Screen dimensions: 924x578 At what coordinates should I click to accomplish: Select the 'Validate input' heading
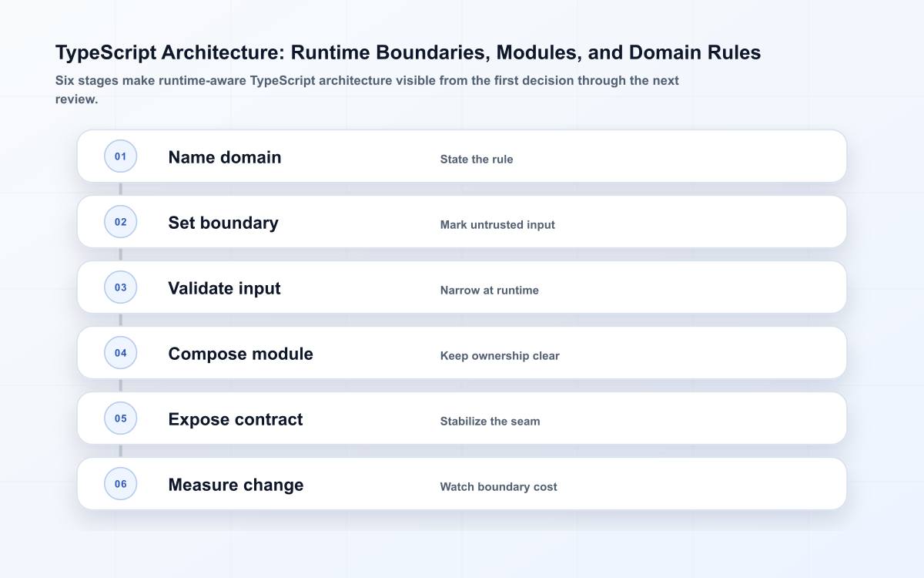tap(224, 288)
